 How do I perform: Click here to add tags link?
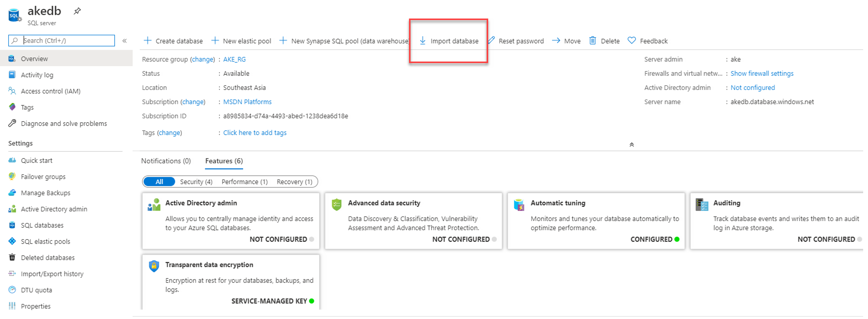[x=255, y=133]
